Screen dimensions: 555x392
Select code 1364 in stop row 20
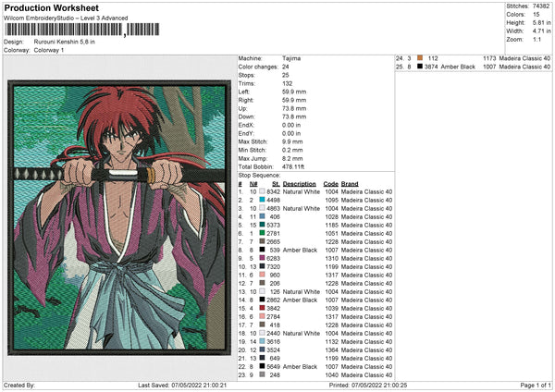click(332, 349)
